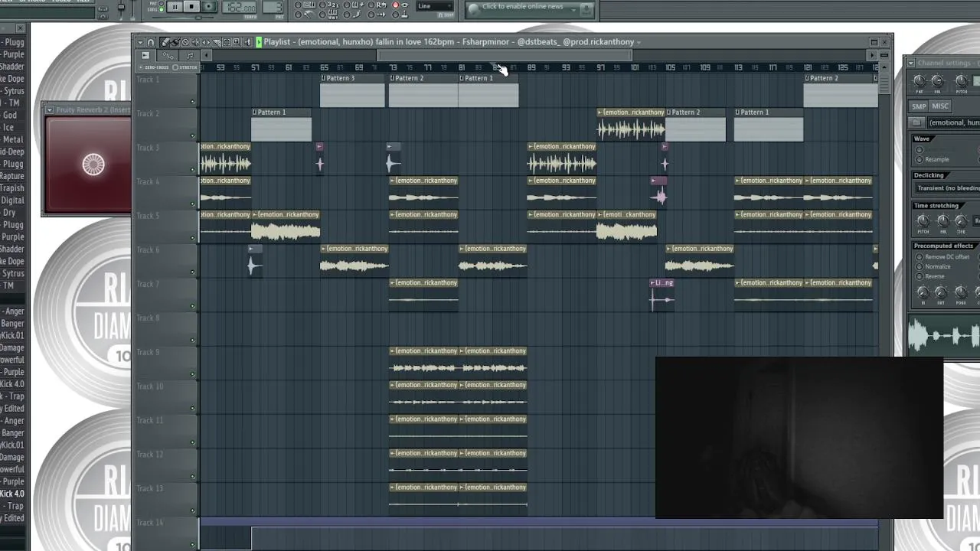Select the Pattern 1 clip on Track 2 near bar 57
Screen dimensions: 980x551
[x=282, y=125]
